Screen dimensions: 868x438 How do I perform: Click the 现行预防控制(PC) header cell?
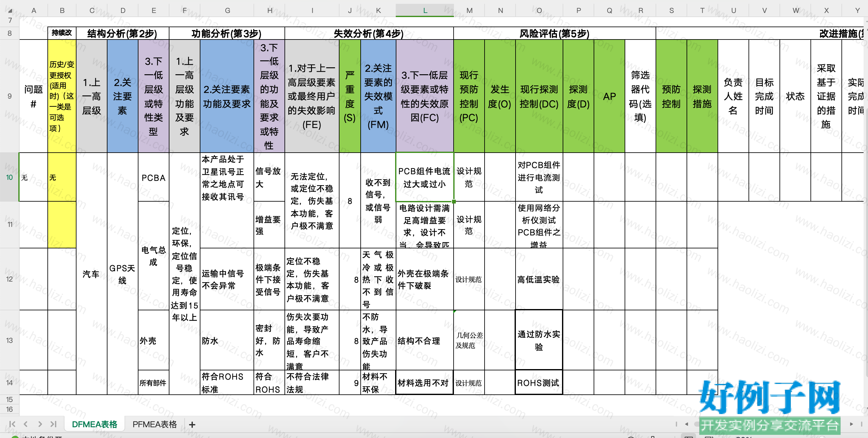click(469, 96)
